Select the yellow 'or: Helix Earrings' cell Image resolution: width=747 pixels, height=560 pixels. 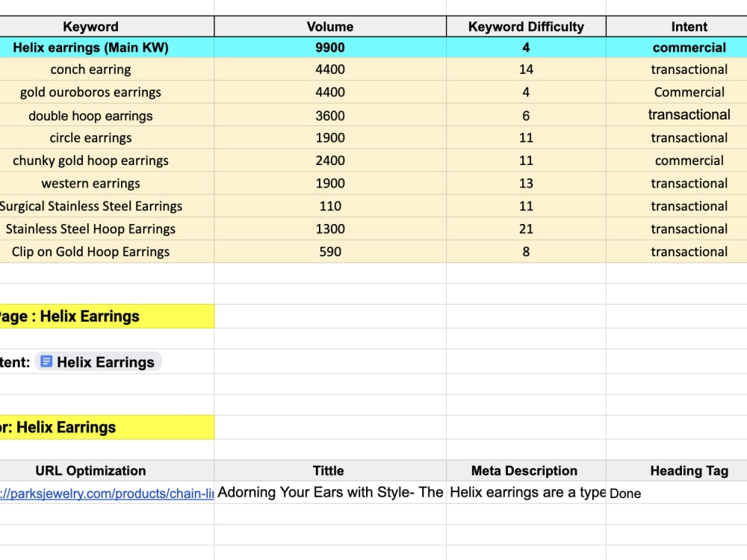pyautogui.click(x=107, y=427)
